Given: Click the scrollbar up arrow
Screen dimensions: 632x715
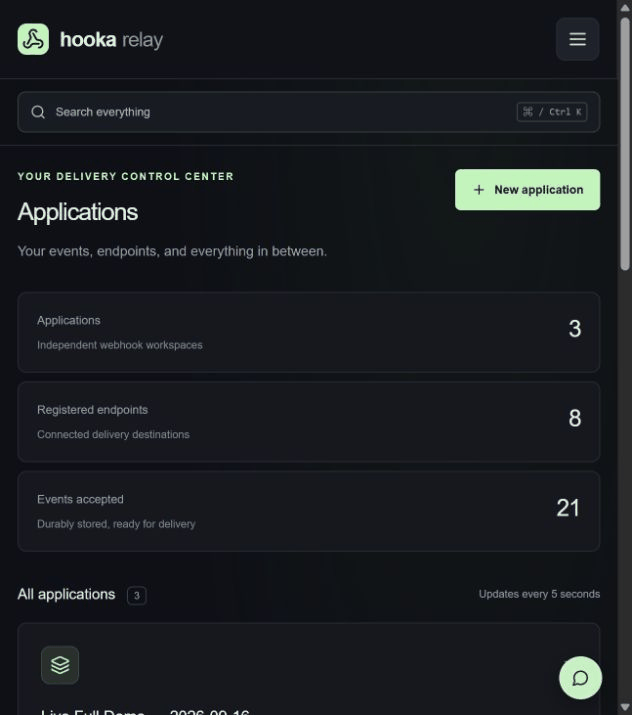Looking at the screenshot, I should click(625, 8).
